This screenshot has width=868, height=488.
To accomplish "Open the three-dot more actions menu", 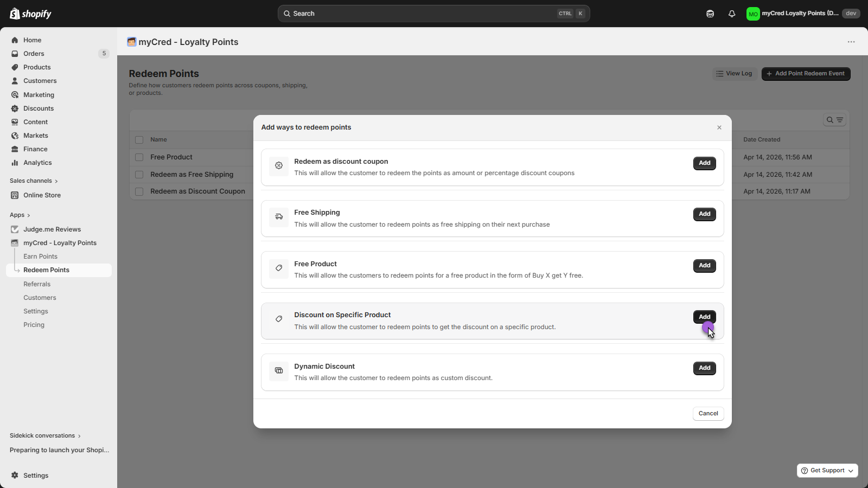I will 851,42.
